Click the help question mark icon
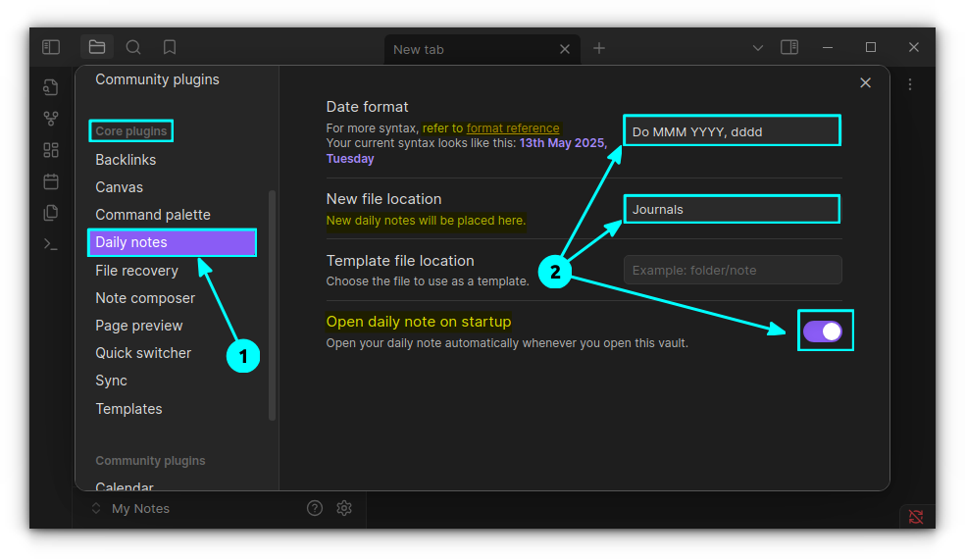This screenshot has width=965, height=560. (315, 508)
